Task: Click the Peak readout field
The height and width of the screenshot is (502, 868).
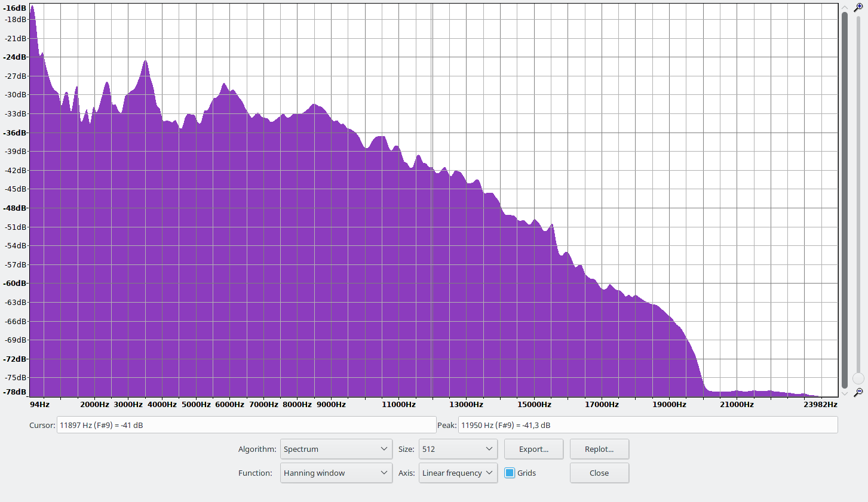Action: pos(648,425)
